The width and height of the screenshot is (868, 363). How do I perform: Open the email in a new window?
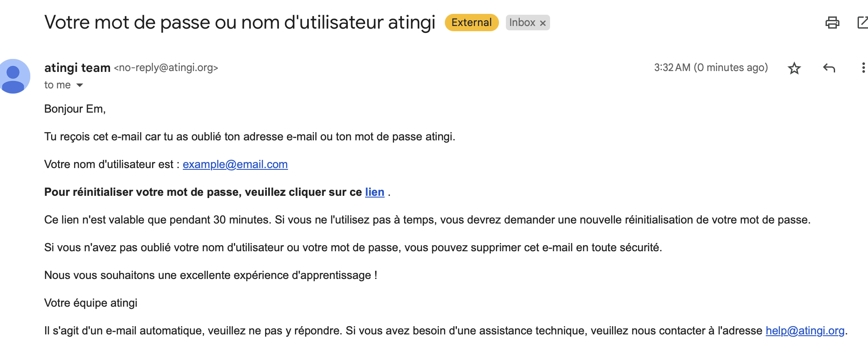(x=862, y=23)
